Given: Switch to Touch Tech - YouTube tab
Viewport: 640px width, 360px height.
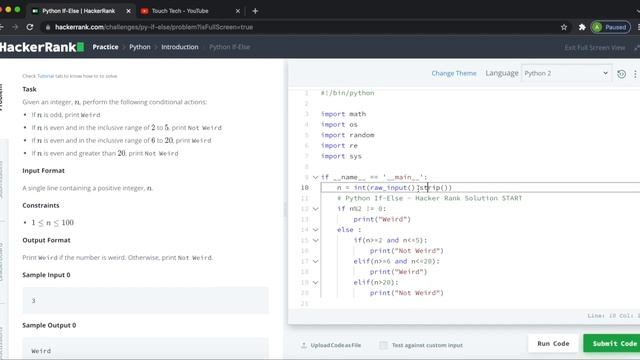Looking at the screenshot, I should coord(180,11).
